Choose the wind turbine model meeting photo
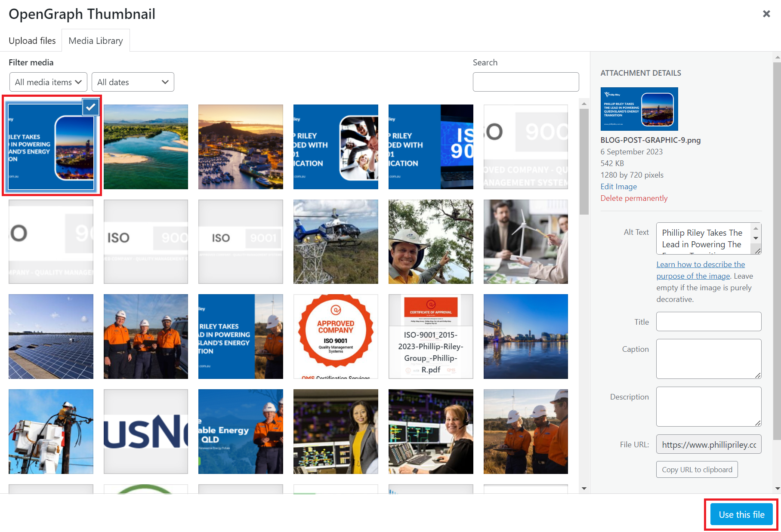 click(x=526, y=242)
